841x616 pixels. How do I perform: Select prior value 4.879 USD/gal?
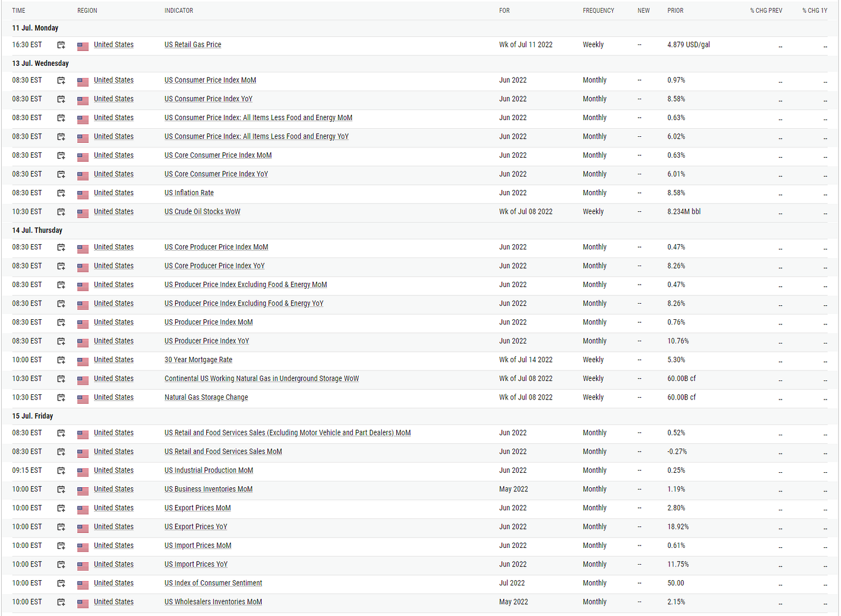[689, 44]
